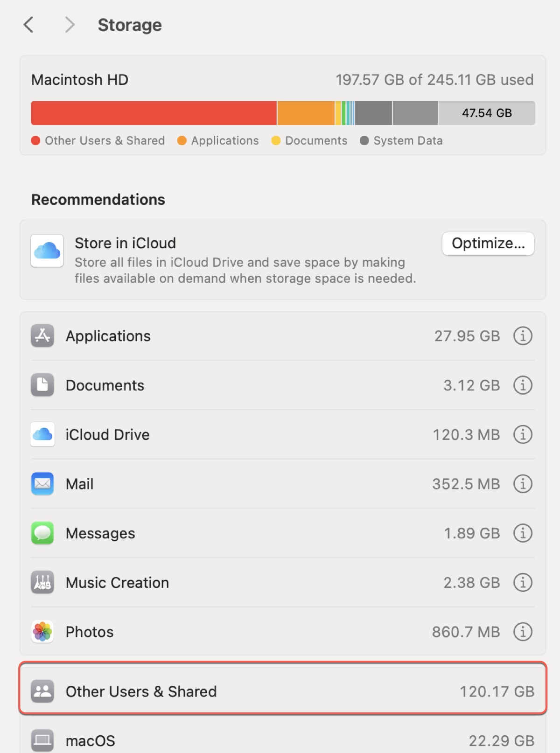Screen dimensions: 560x753
Task: Open Mail storage info button
Action: tap(523, 484)
